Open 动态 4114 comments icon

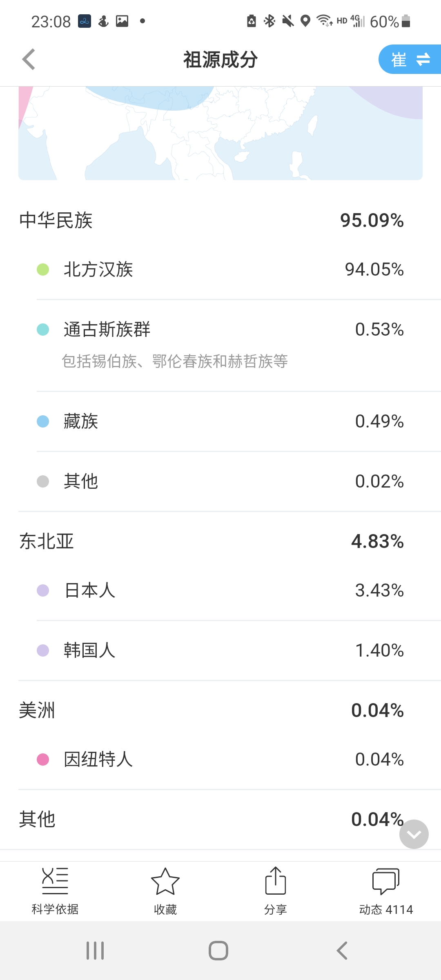coord(386,891)
